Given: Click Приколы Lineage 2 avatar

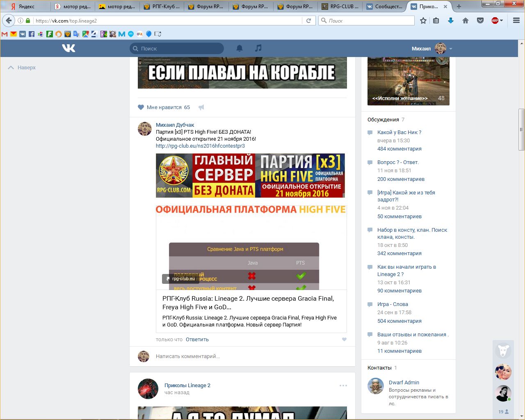Looking at the screenshot, I should point(148,389).
